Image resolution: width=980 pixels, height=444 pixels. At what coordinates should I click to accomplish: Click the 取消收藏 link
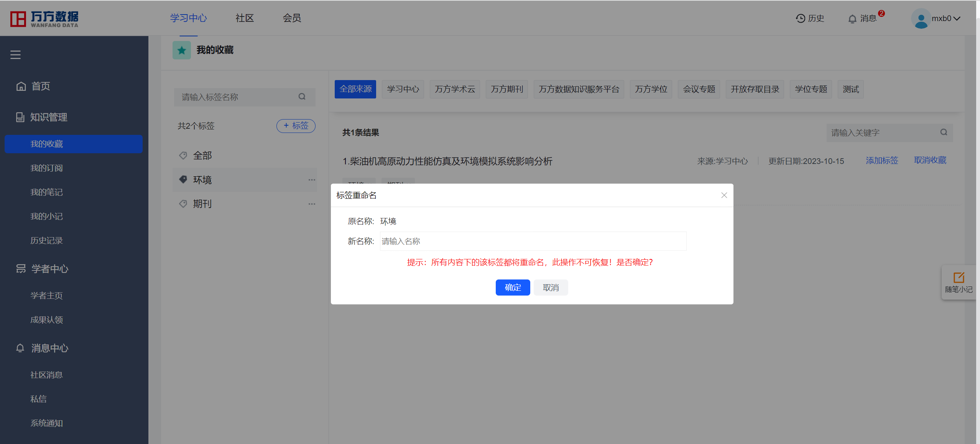930,161
